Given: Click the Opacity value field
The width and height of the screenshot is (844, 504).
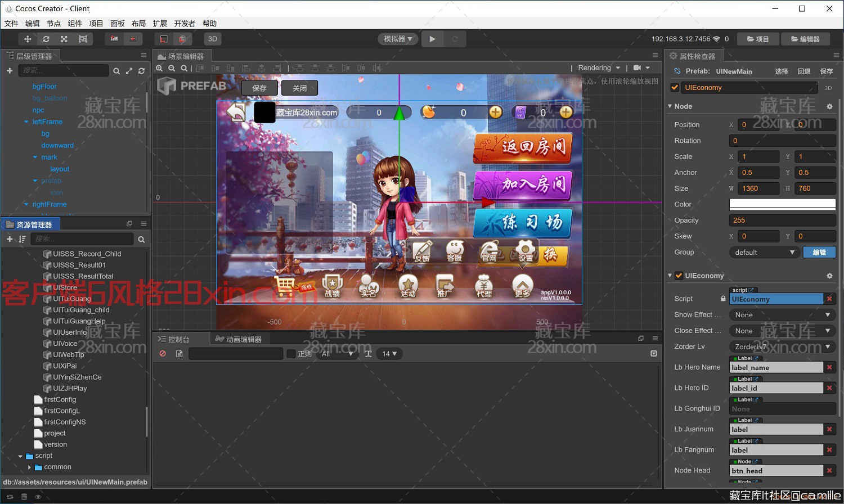Looking at the screenshot, I should coord(783,220).
